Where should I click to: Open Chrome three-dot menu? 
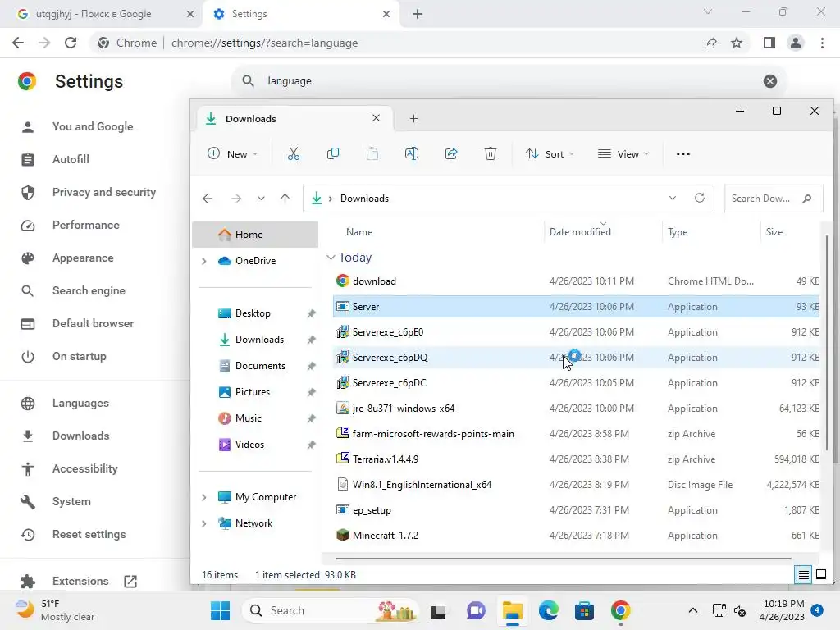pyautogui.click(x=822, y=43)
